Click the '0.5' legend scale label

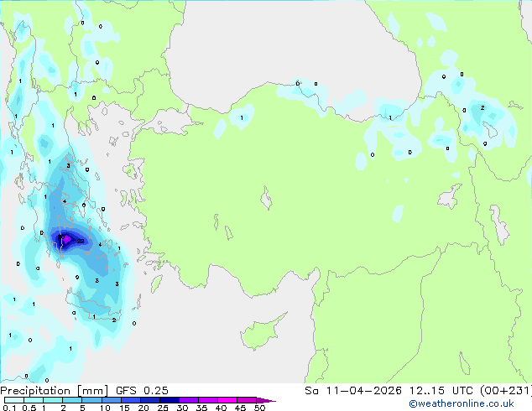29,408
